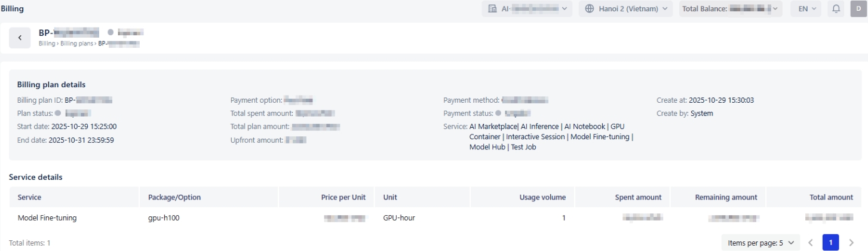
Task: Open the AI organization selector dropdown
Action: (x=527, y=9)
